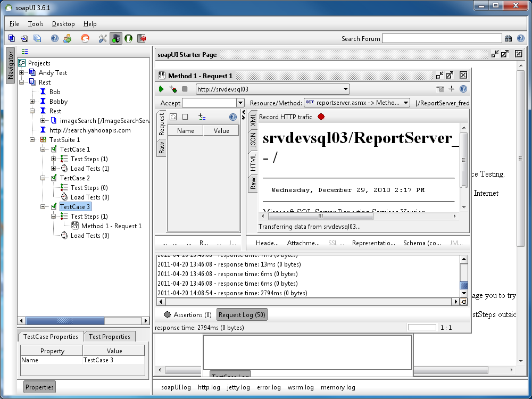Screen dimensions: 532x399
Task: Toggle the checkbox in request parameters toolbar
Action: [185, 117]
